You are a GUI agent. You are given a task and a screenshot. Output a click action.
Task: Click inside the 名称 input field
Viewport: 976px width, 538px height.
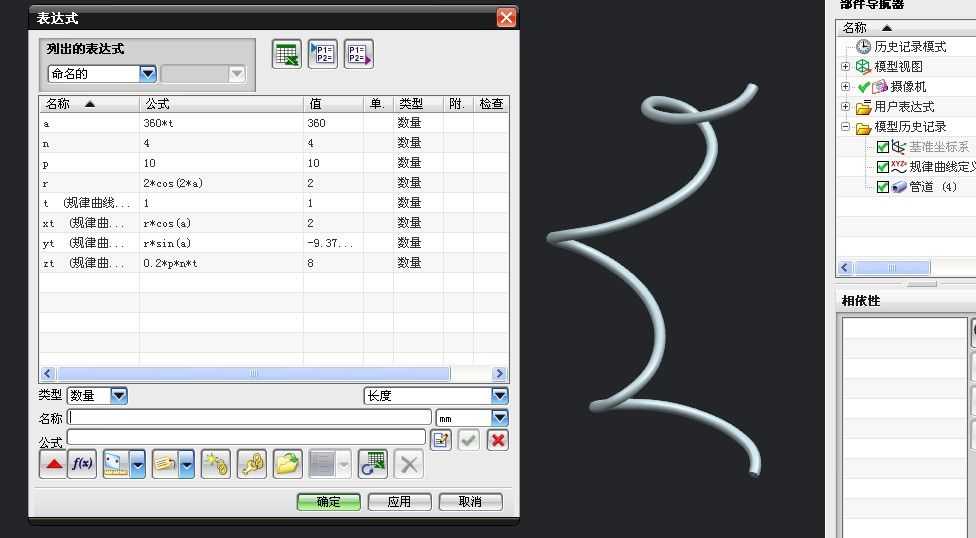tap(250, 418)
